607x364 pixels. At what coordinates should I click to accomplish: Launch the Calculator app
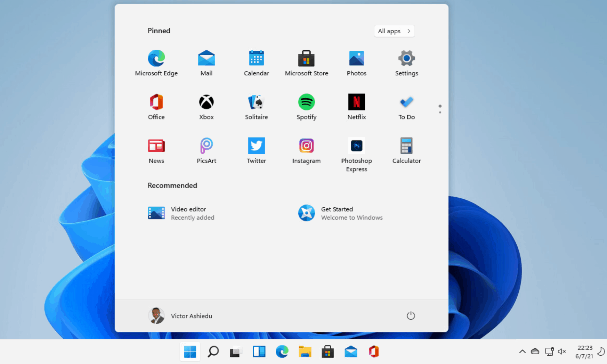(406, 151)
